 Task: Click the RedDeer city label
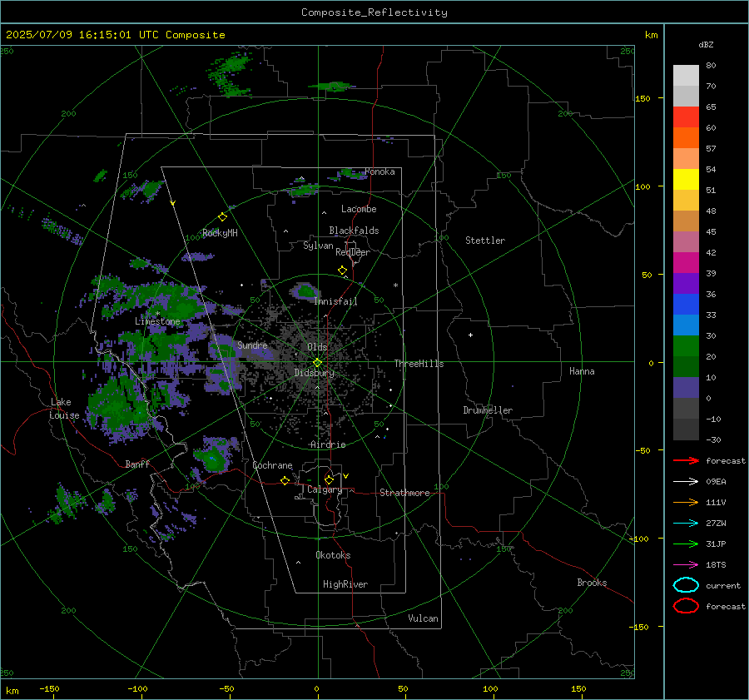[x=353, y=252]
